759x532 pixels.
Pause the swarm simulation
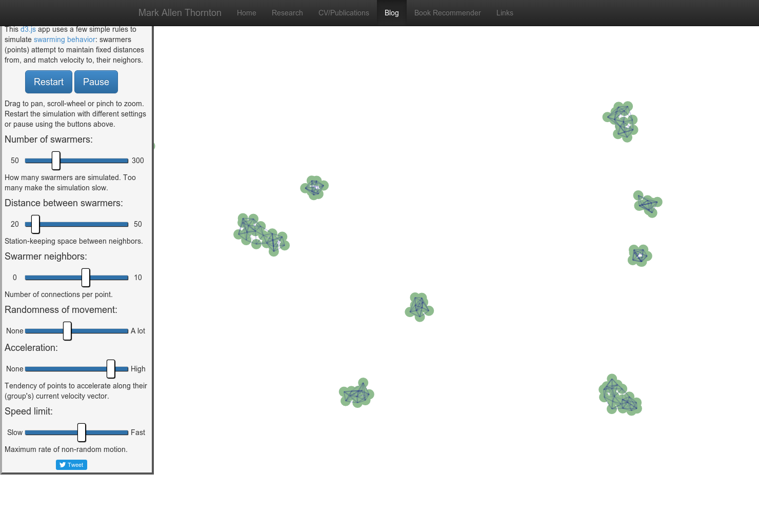tap(96, 82)
